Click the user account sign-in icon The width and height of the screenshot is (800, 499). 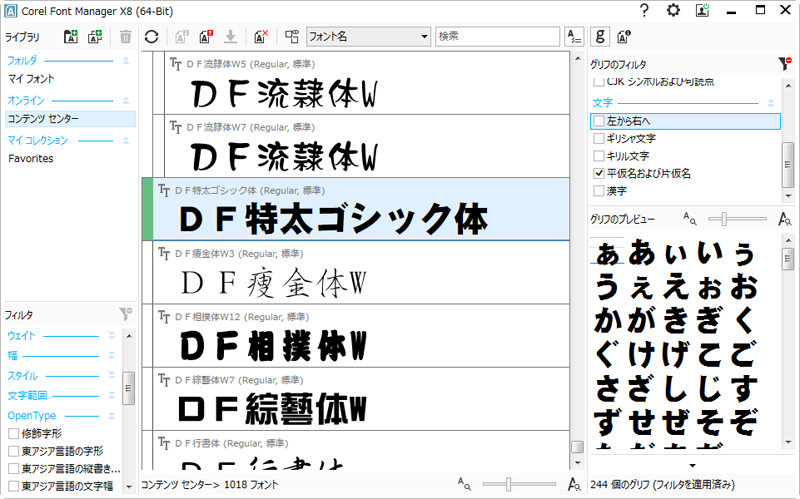[x=703, y=10]
